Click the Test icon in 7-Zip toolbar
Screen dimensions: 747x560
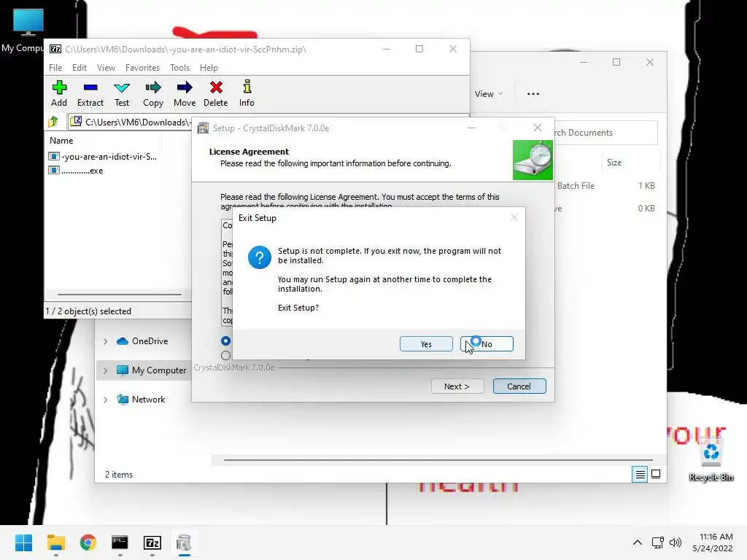122,93
